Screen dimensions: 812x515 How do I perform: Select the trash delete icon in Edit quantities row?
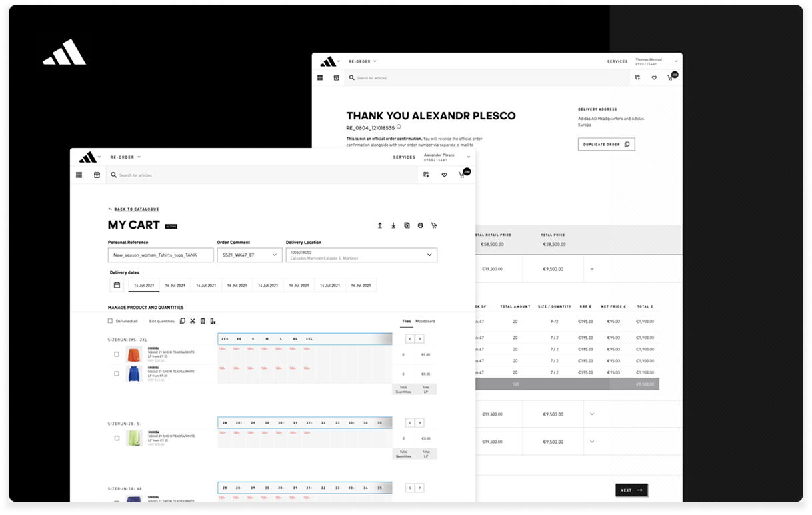coord(203,321)
